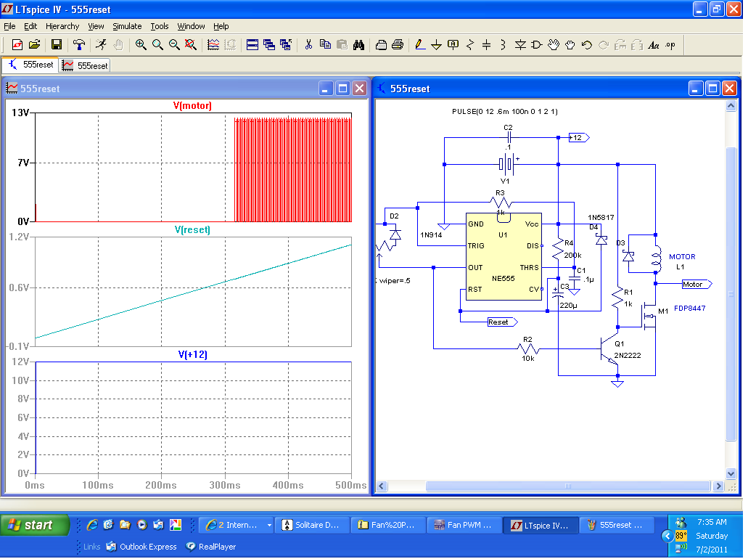Click the Print Setup icon

pos(381,45)
